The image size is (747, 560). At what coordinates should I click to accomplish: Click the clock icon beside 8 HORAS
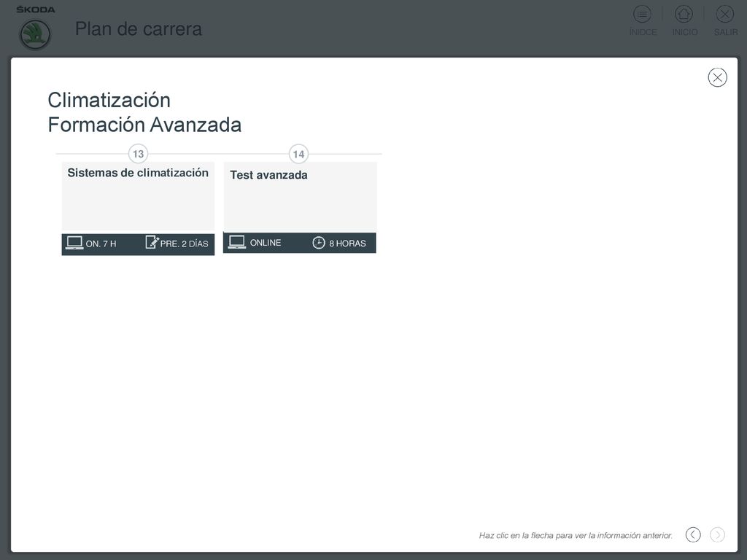coord(318,242)
